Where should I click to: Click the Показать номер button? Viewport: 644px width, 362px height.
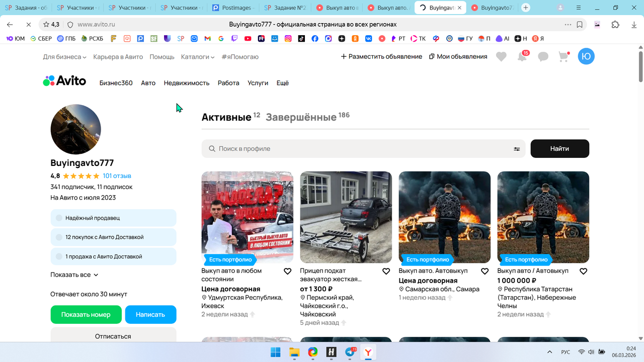(x=86, y=314)
